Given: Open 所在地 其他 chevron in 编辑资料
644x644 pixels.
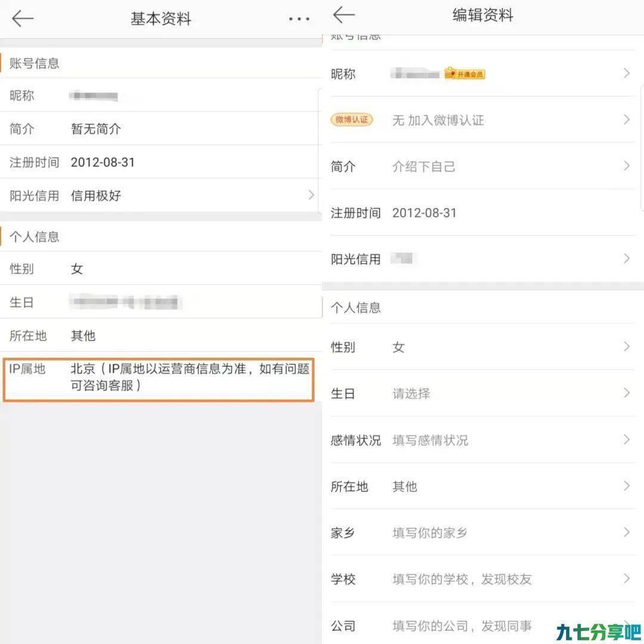Looking at the screenshot, I should 627,486.
